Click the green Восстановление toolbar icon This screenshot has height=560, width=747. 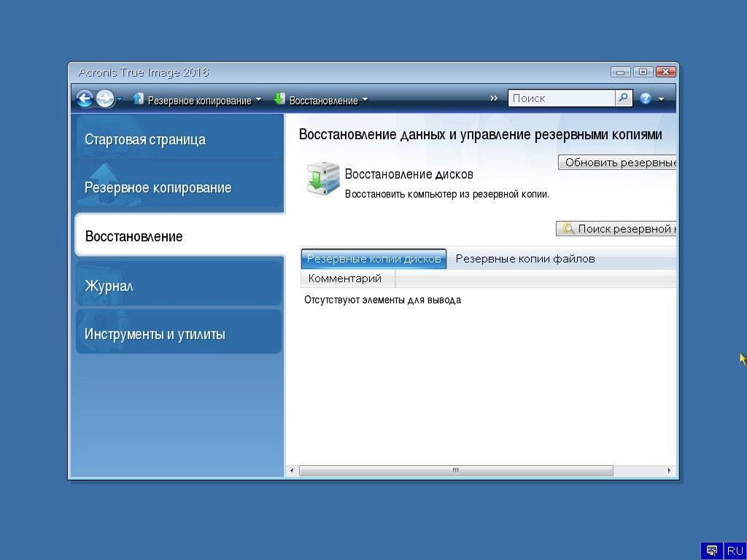point(279,98)
